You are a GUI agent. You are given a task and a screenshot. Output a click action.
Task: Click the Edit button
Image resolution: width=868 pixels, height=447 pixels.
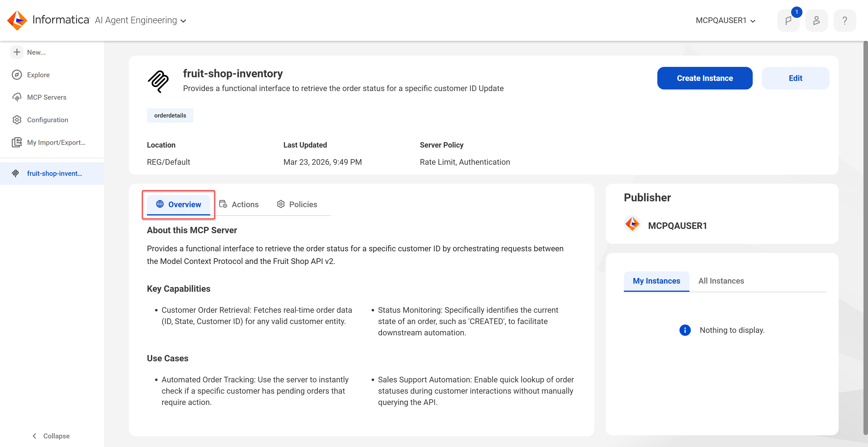pyautogui.click(x=795, y=78)
